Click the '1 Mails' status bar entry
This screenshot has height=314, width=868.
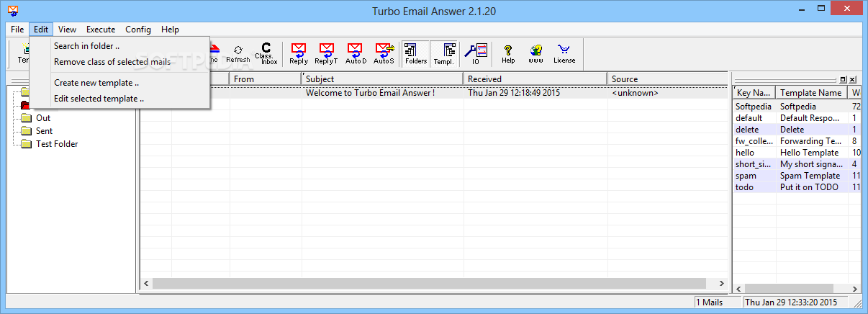pyautogui.click(x=718, y=302)
